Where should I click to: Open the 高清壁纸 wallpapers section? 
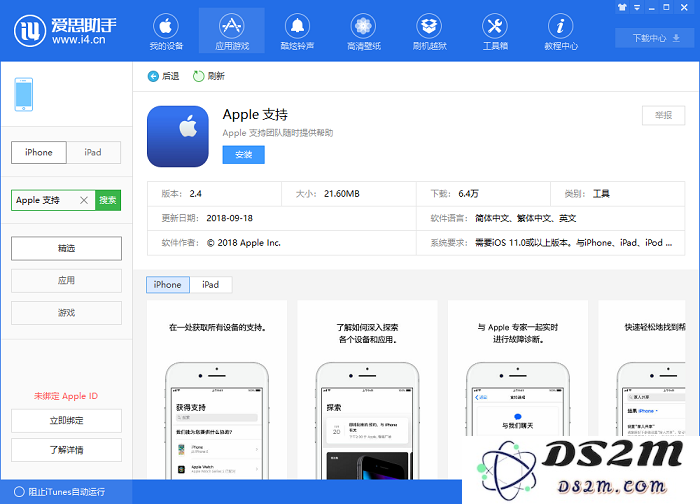pyautogui.click(x=363, y=31)
